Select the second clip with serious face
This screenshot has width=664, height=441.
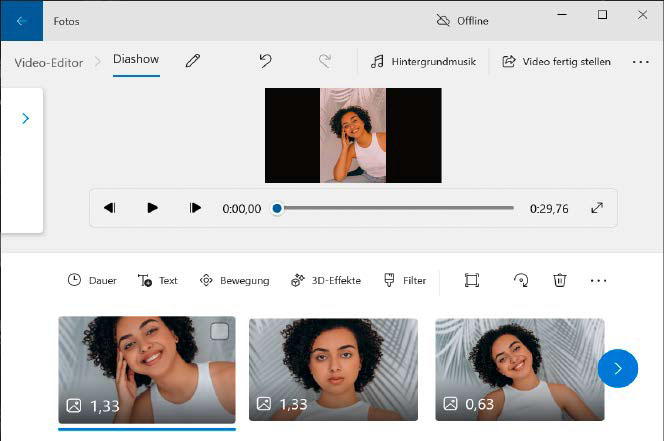(x=333, y=369)
